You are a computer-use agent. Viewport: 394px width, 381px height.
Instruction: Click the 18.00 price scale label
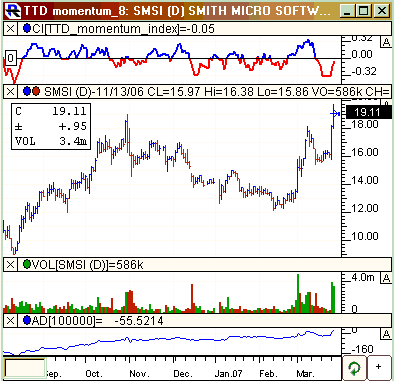point(365,125)
